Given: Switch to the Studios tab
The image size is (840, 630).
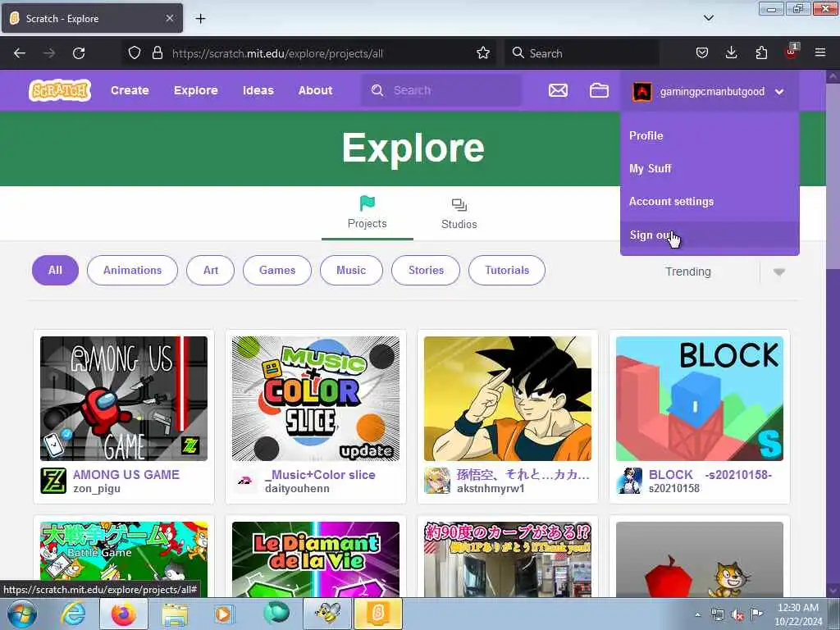Looking at the screenshot, I should pos(459,214).
